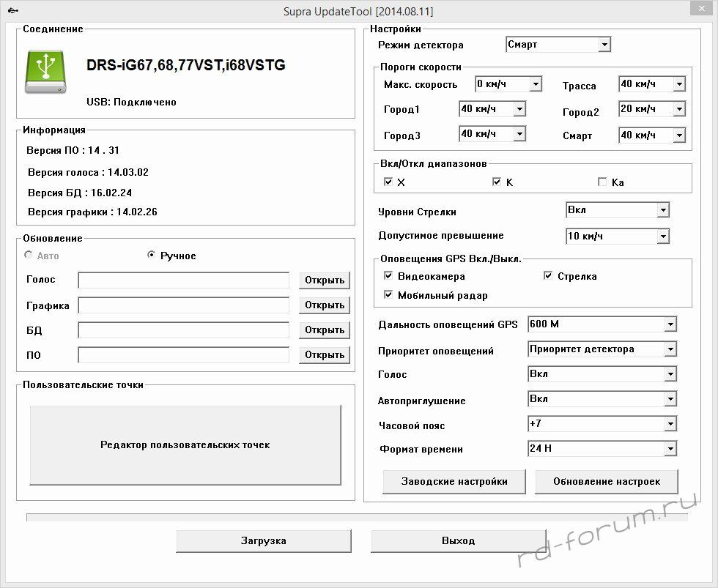Open Режим детектора dropdown
Viewport: 718px width, 588px height.
click(x=558, y=45)
